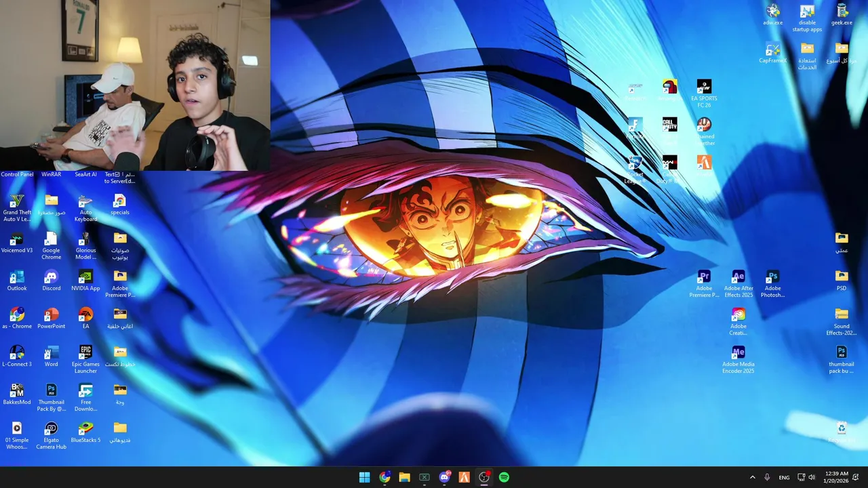
Task: Launch Discord from the desktop shortcut
Action: (51, 281)
